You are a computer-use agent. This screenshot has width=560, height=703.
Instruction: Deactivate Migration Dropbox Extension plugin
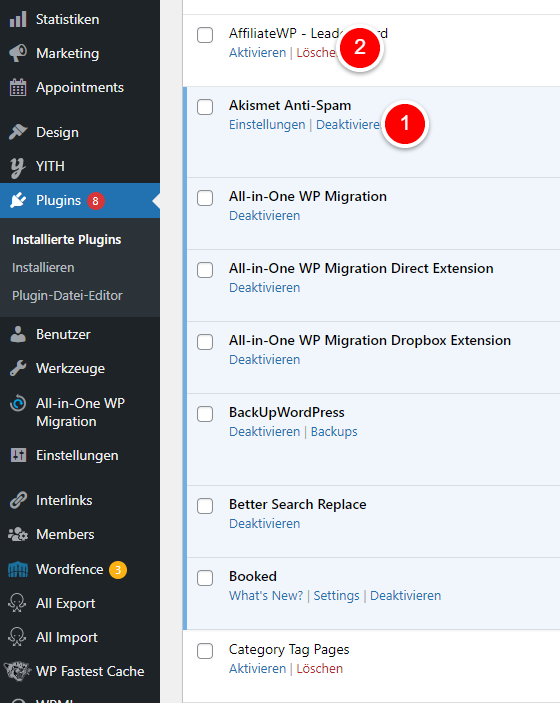265,360
